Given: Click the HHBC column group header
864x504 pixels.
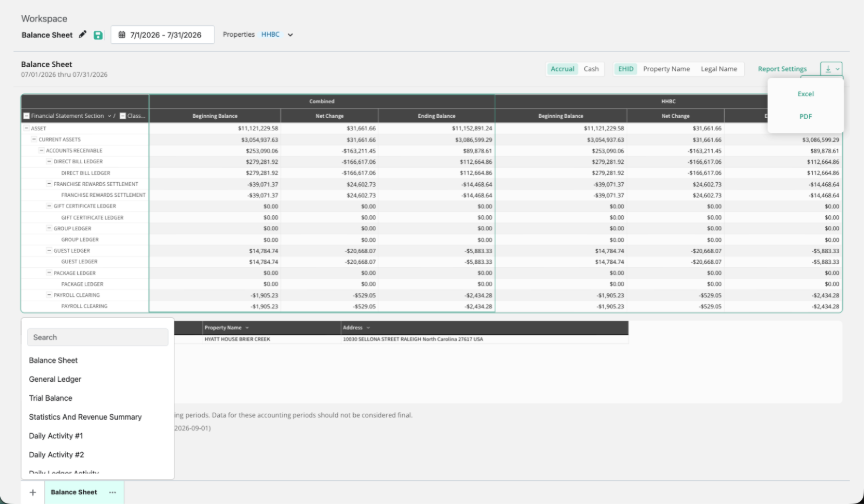Looking at the screenshot, I should tap(668, 101).
